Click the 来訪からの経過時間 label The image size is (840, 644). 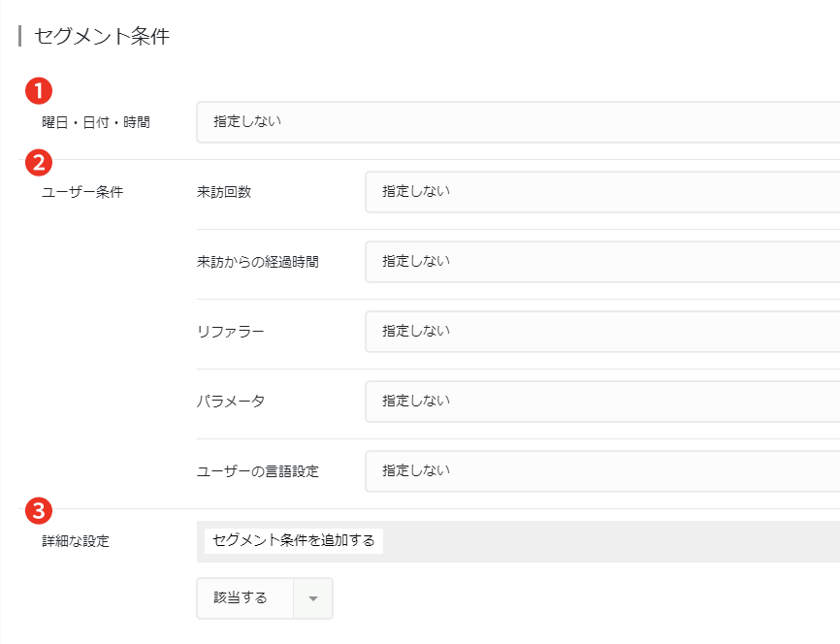(258, 262)
